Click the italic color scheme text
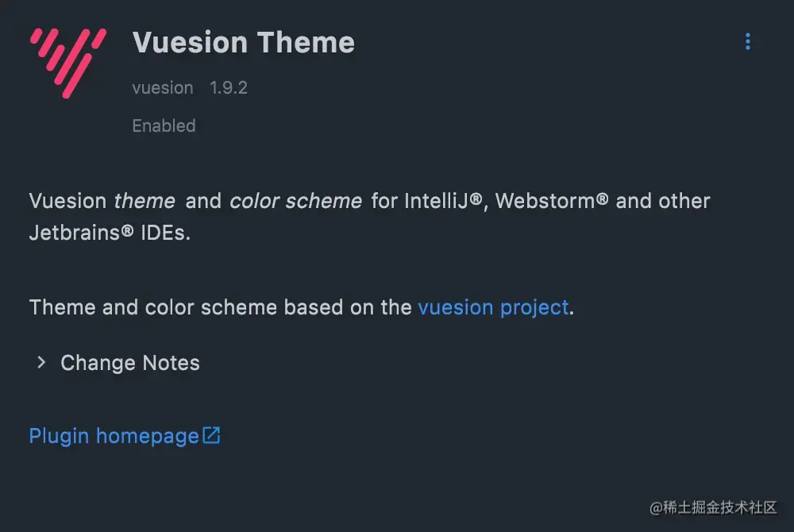794x532 pixels. (295, 201)
